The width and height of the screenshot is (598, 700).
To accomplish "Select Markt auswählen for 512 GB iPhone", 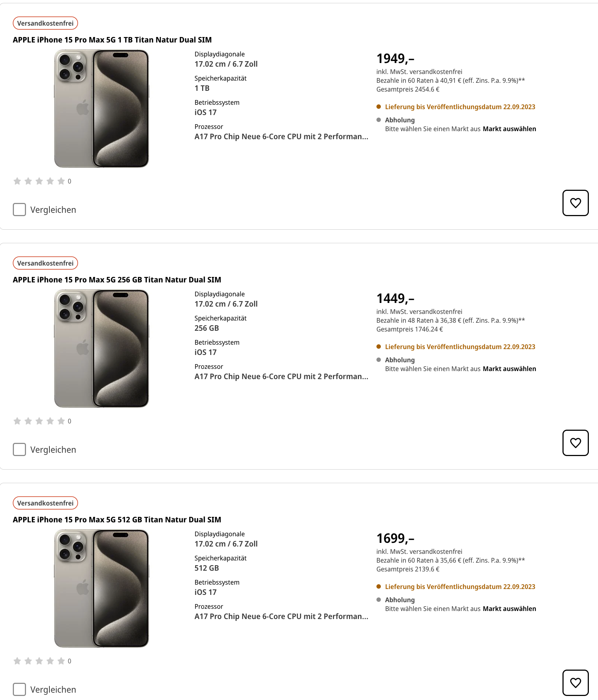I will [509, 609].
